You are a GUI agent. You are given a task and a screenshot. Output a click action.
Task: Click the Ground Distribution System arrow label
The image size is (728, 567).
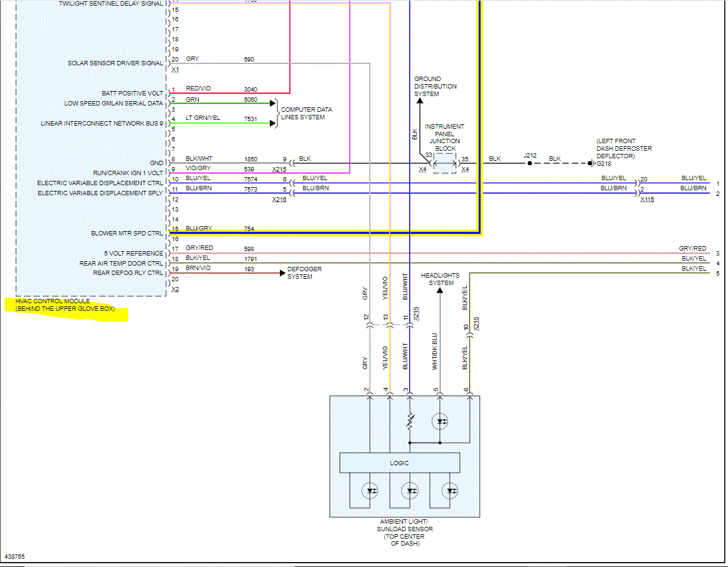pyautogui.click(x=435, y=87)
